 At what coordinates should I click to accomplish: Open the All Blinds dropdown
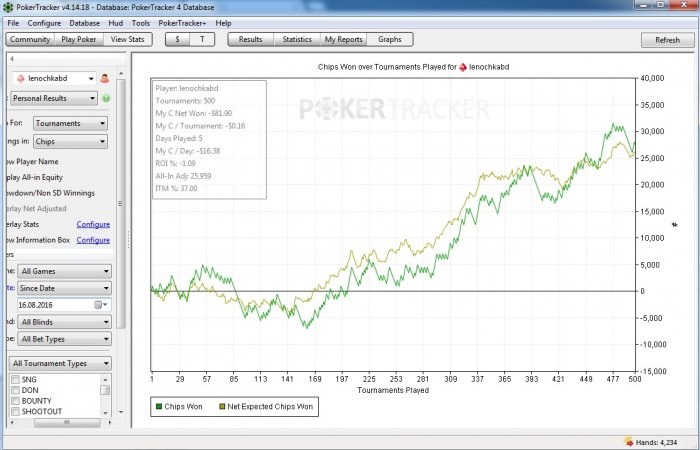click(x=64, y=322)
